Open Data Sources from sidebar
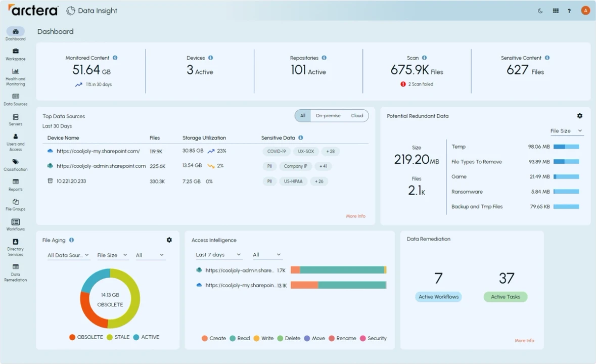 15,100
